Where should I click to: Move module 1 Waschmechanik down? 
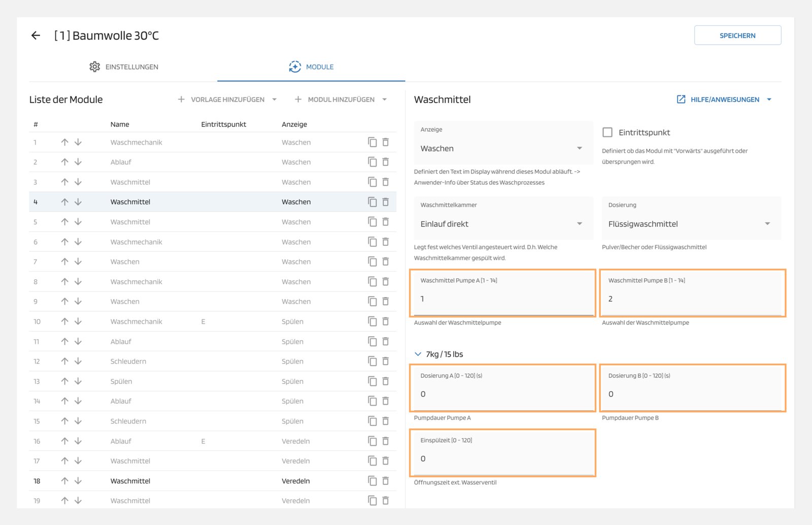78,142
